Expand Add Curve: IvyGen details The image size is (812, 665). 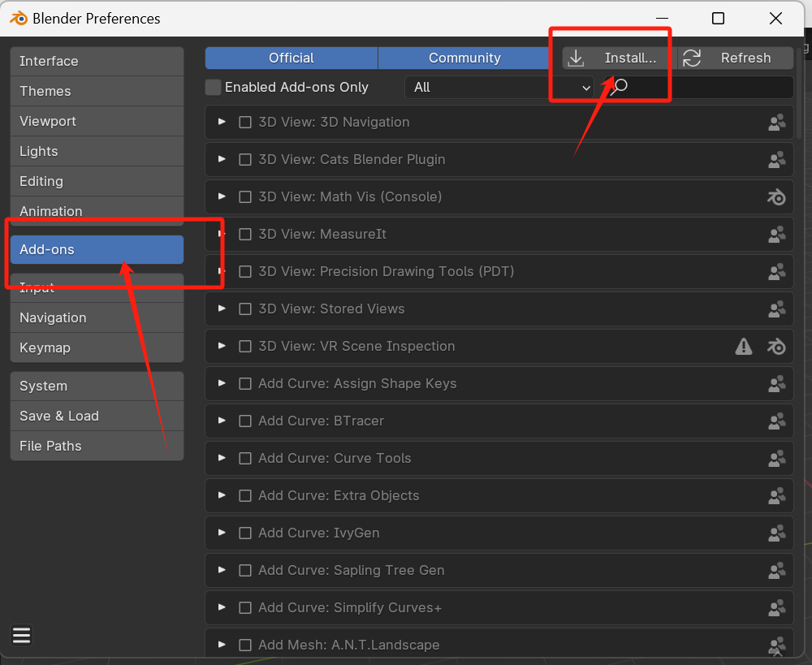pyautogui.click(x=222, y=533)
